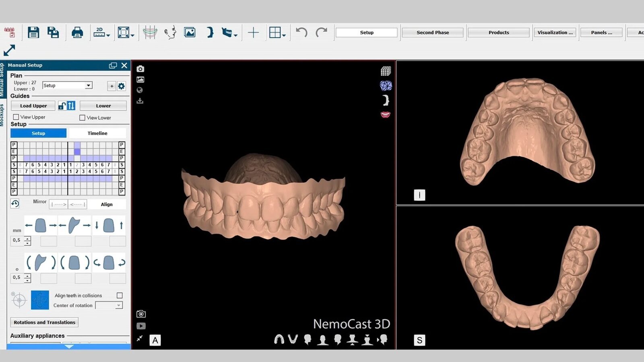
Task: Enable the View Upper checkbox
Action: coord(16,117)
